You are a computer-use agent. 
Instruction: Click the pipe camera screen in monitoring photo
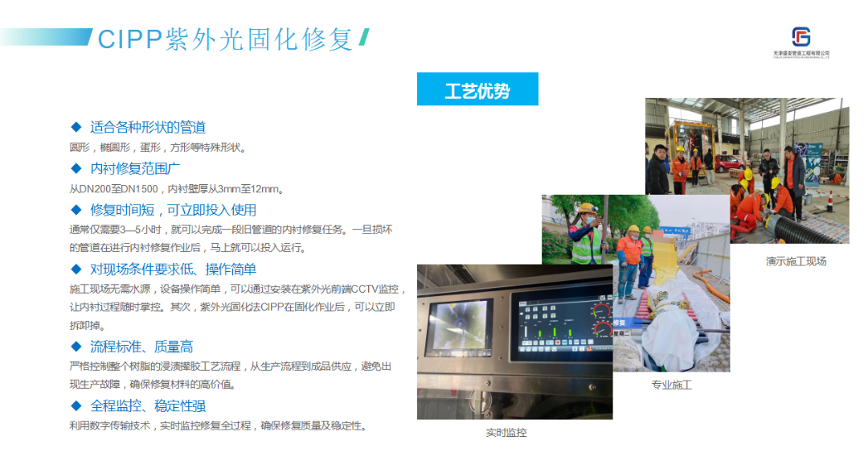click(x=459, y=327)
